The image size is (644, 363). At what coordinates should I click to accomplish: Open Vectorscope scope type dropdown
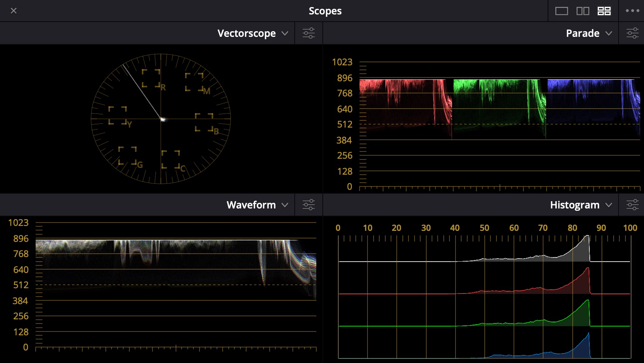tap(253, 33)
